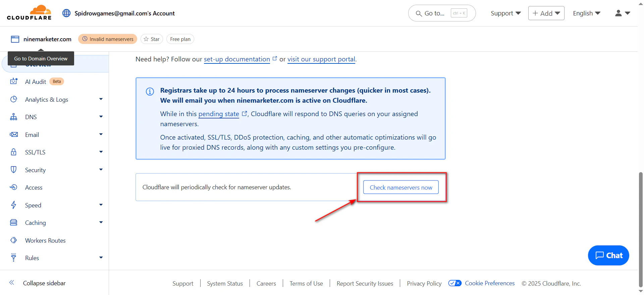Click the Caching storage icon
This screenshot has width=644, height=295.
[x=14, y=223]
